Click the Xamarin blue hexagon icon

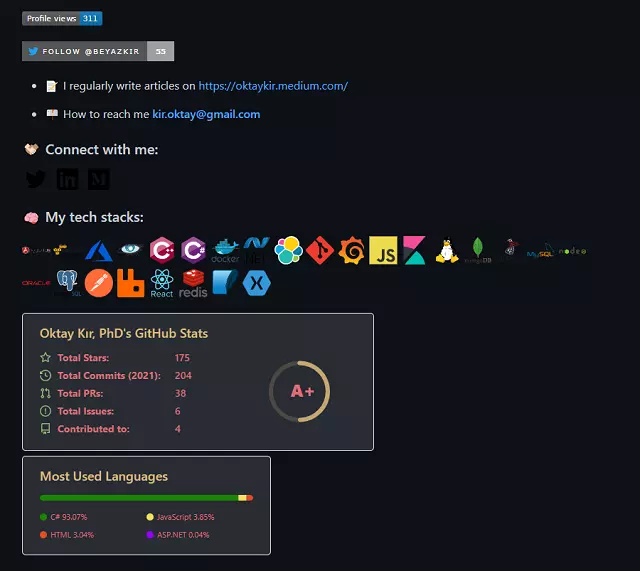click(x=256, y=283)
